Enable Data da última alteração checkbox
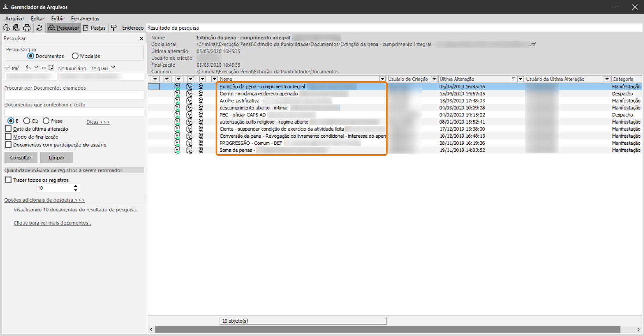Image resolution: width=644 pixels, height=336 pixels. (8, 129)
